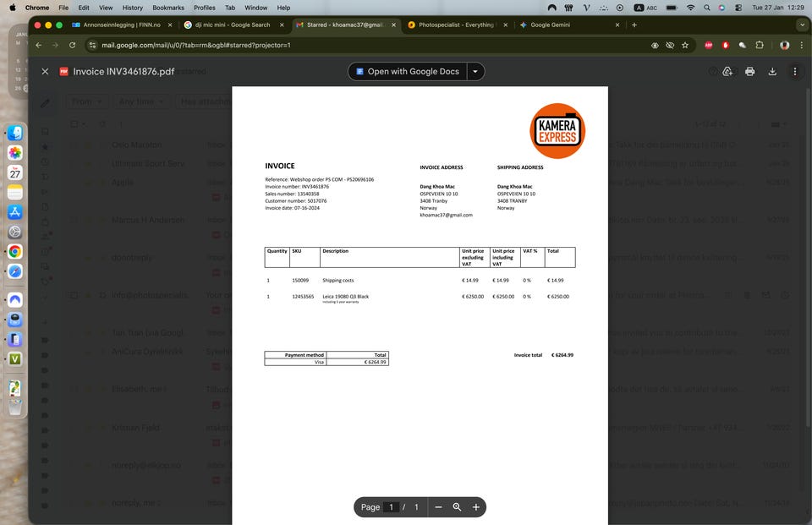Open the Chrome app menu in menu bar
The height and width of the screenshot is (525, 812).
[36, 8]
